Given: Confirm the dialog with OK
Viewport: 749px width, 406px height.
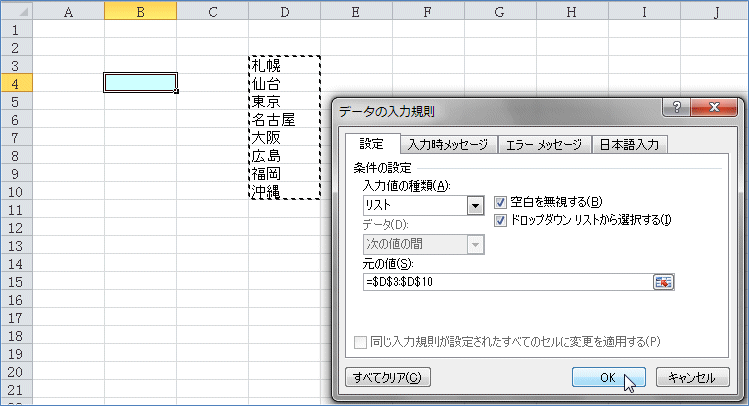Looking at the screenshot, I should (609, 377).
